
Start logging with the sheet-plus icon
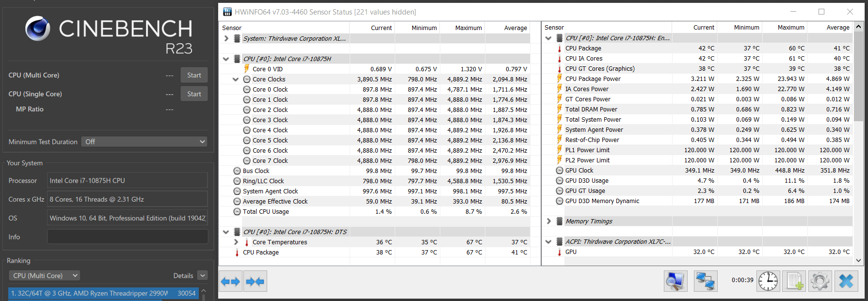(x=794, y=281)
